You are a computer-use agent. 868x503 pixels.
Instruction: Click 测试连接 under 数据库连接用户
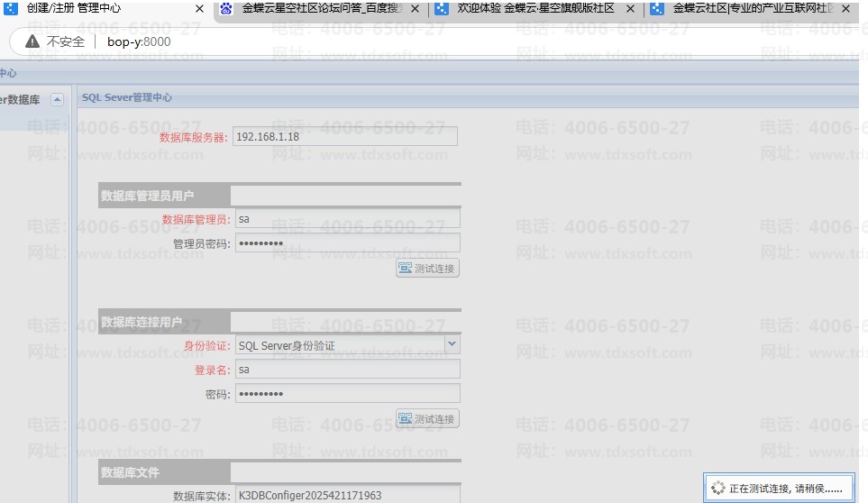tap(427, 419)
